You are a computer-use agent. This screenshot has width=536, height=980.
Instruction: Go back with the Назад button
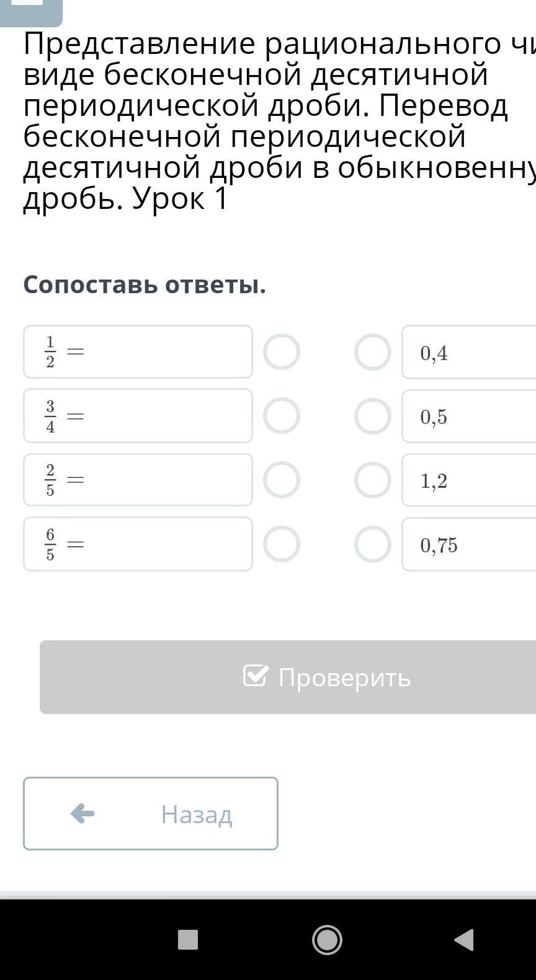pyautogui.click(x=151, y=813)
